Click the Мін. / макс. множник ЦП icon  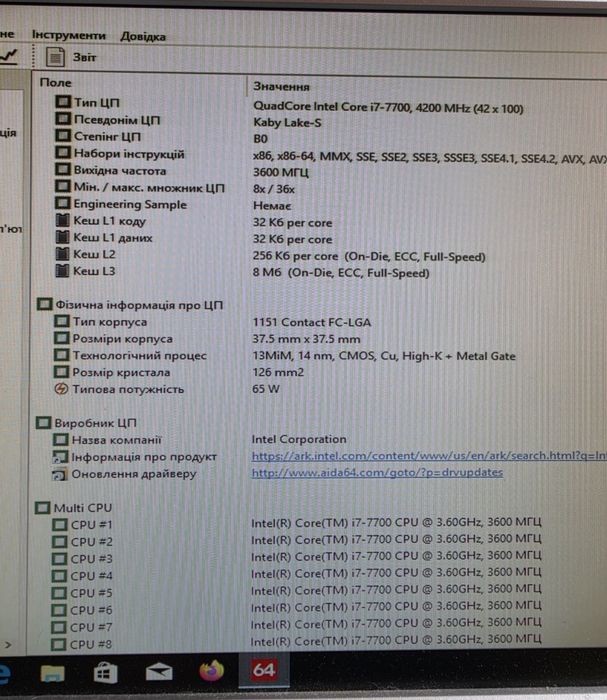(x=63, y=186)
